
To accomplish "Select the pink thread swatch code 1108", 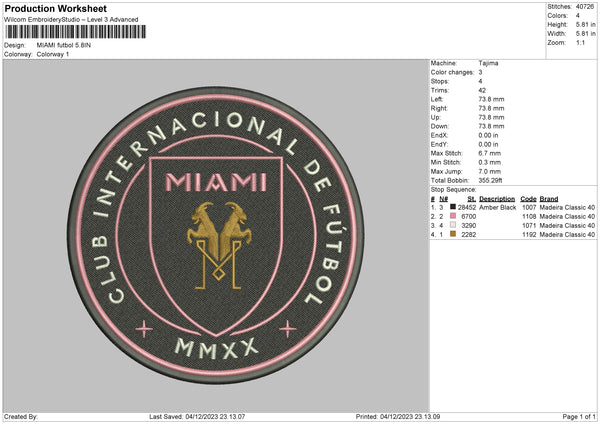I will pos(453,216).
